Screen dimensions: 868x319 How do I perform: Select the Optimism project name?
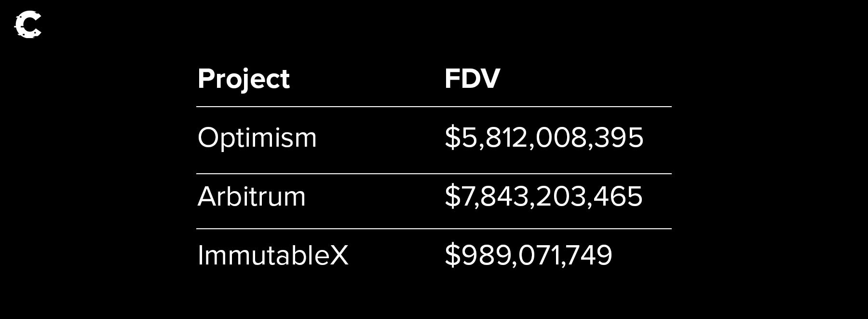point(257,138)
